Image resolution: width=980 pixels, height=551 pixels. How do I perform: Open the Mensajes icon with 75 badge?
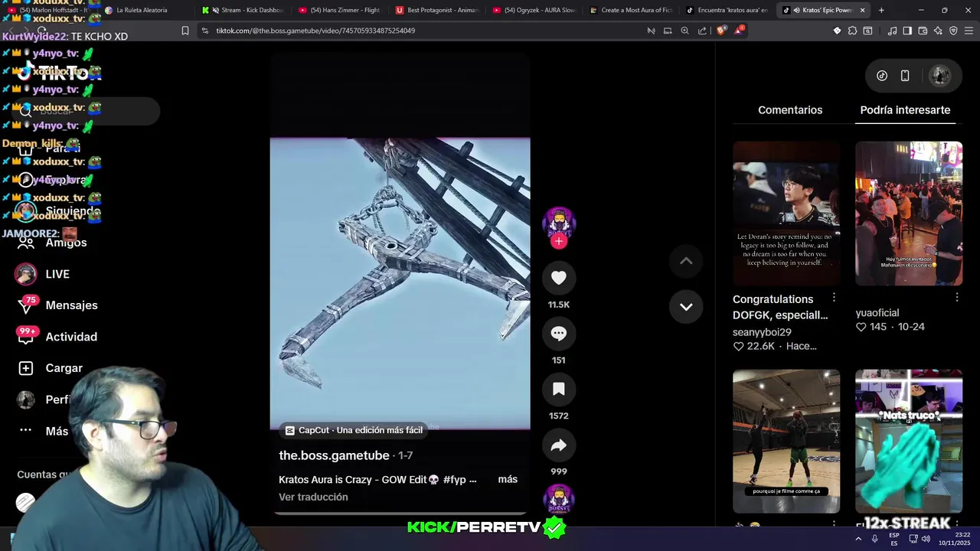point(26,305)
